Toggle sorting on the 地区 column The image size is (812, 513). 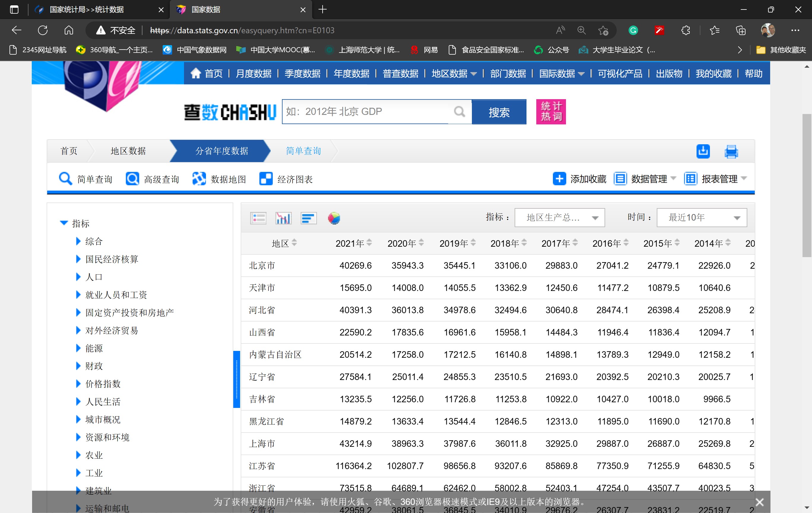294,243
